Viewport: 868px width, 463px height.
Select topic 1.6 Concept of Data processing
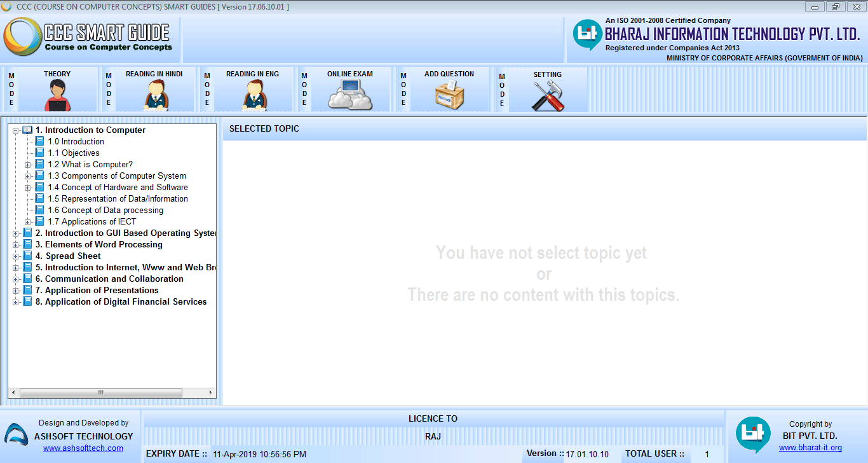[105, 210]
